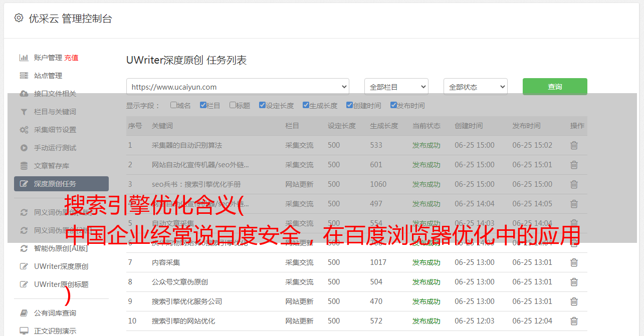Click the monitor icon for 正文识别演示
Image resolution: width=644 pixels, height=336 pixels.
24,331
